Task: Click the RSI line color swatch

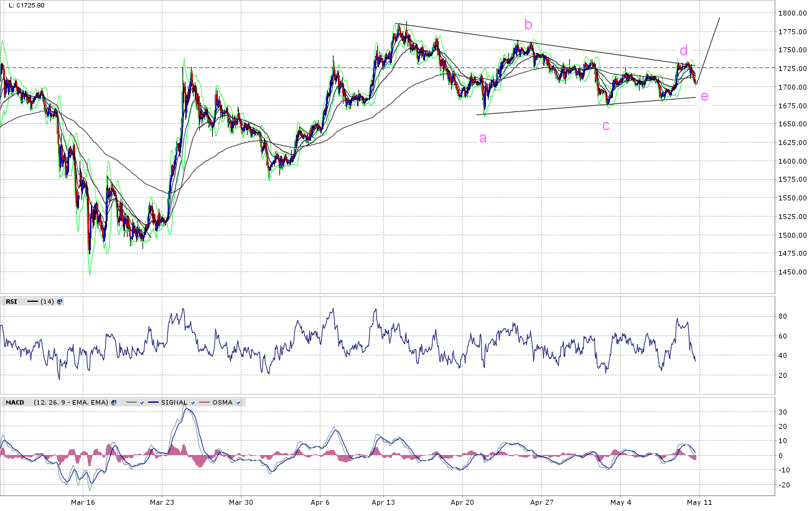Action: pos(31,302)
